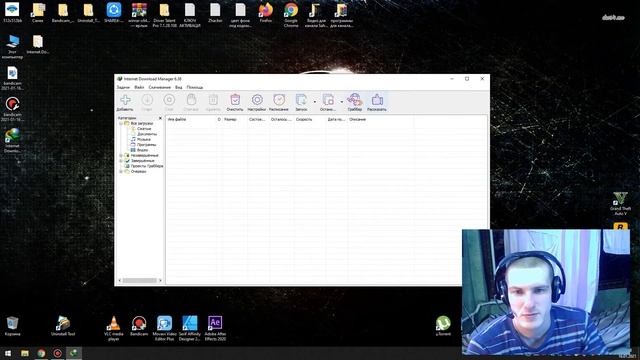Select the Uninstall Tool desktop icon
This screenshot has height=360, width=640.
pyautogui.click(x=63, y=326)
